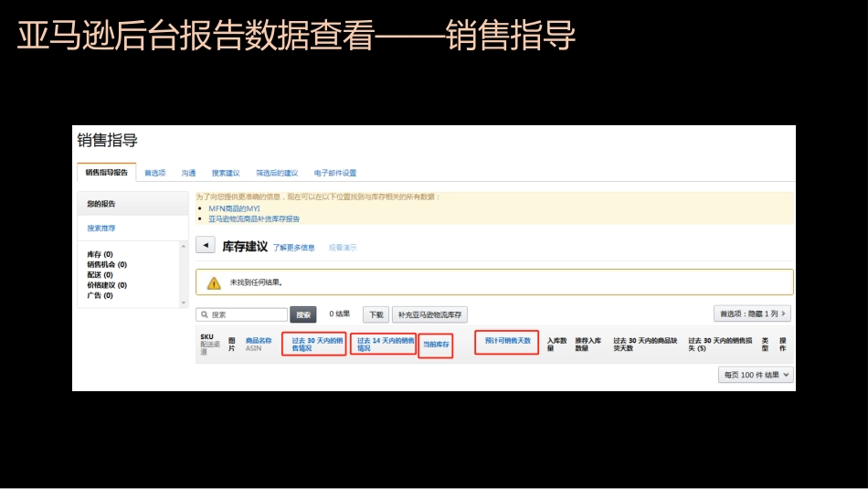Click the 0 结果 count text
The height and width of the screenshot is (489, 868).
[x=339, y=314]
